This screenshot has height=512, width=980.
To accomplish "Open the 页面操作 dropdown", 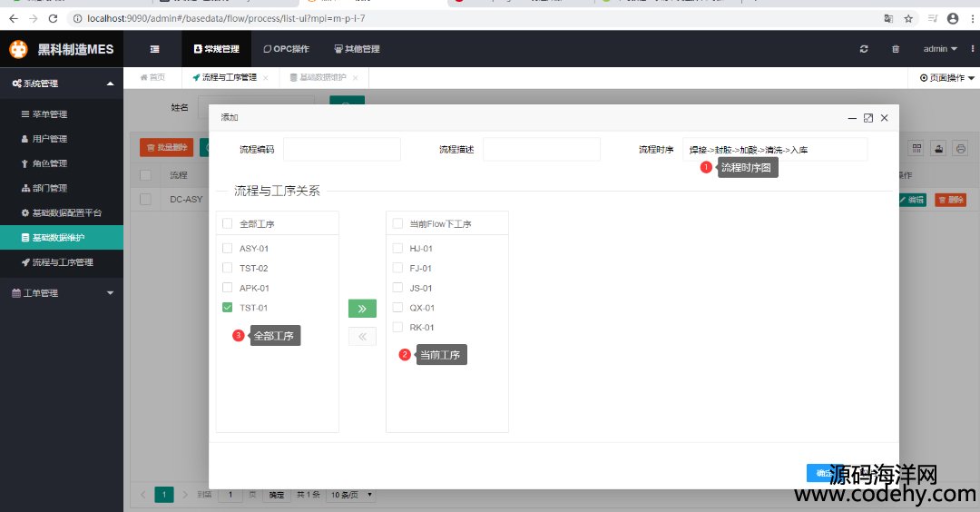I will coord(946,78).
